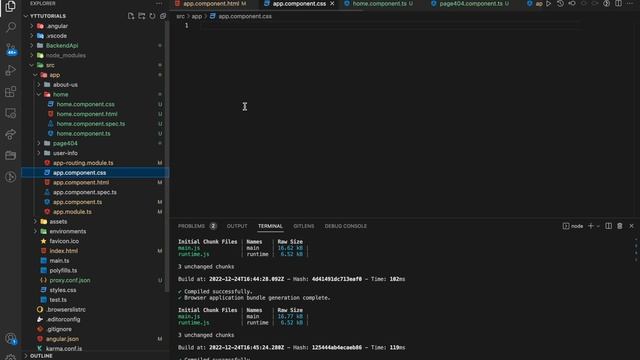Split the editor to the right
Image resolution: width=640 pixels, height=360 pixels.
[618, 4]
